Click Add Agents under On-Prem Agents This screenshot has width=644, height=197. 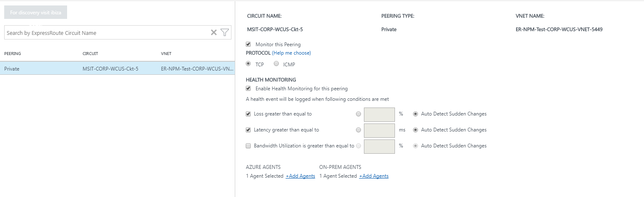tap(374, 176)
